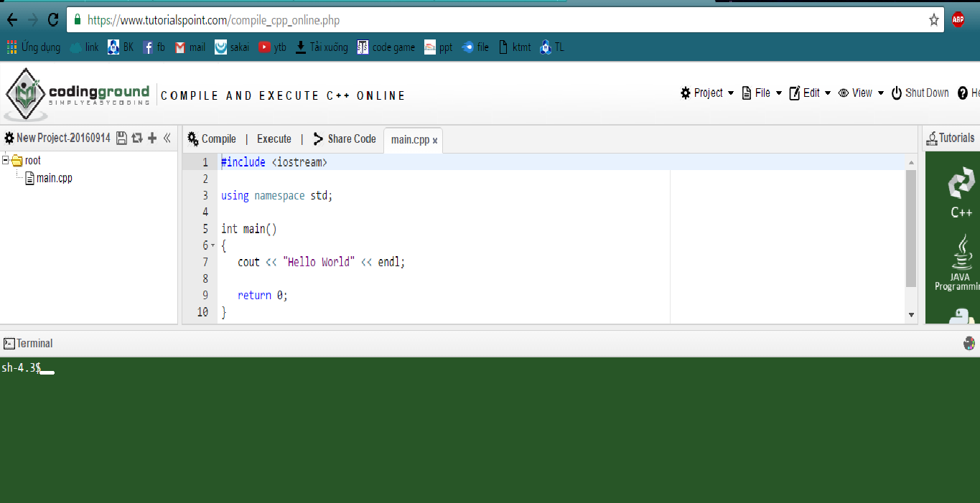The width and height of the screenshot is (980, 503).
Task: Click the Share Code button
Action: click(x=345, y=139)
